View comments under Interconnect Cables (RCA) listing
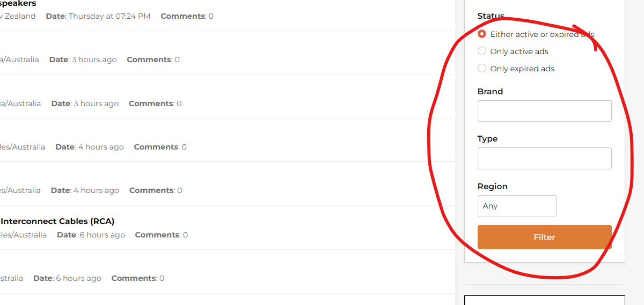This screenshot has height=305, width=644. (x=162, y=235)
